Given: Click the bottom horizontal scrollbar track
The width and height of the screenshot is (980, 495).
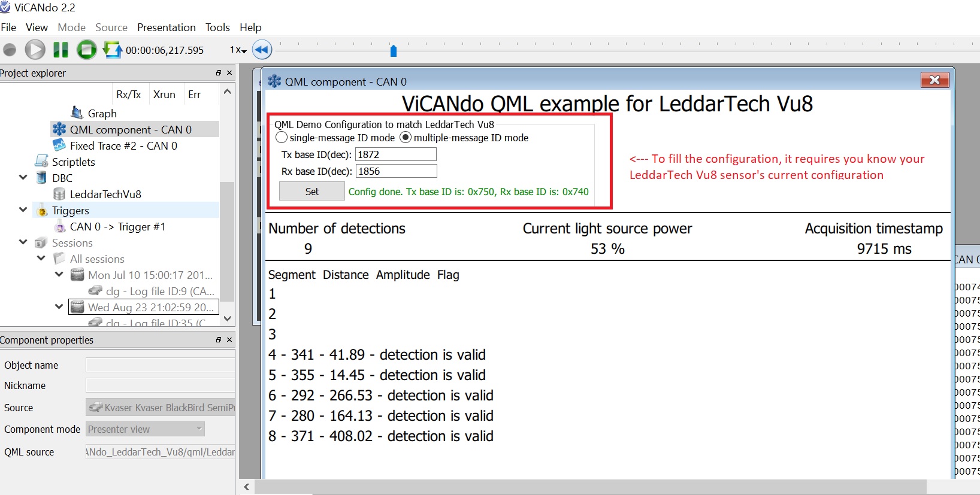Looking at the screenshot, I should coord(590,487).
